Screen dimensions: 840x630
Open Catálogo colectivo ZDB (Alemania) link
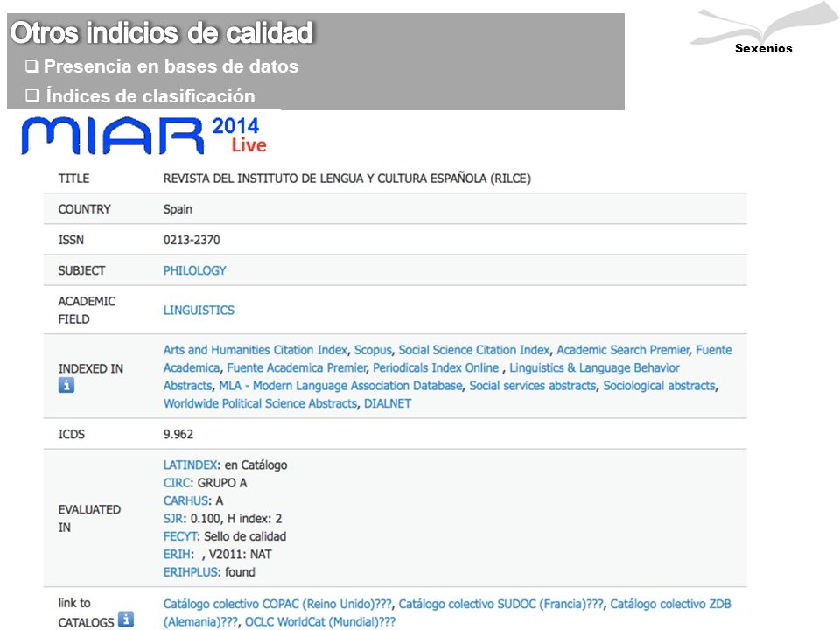[670, 604]
